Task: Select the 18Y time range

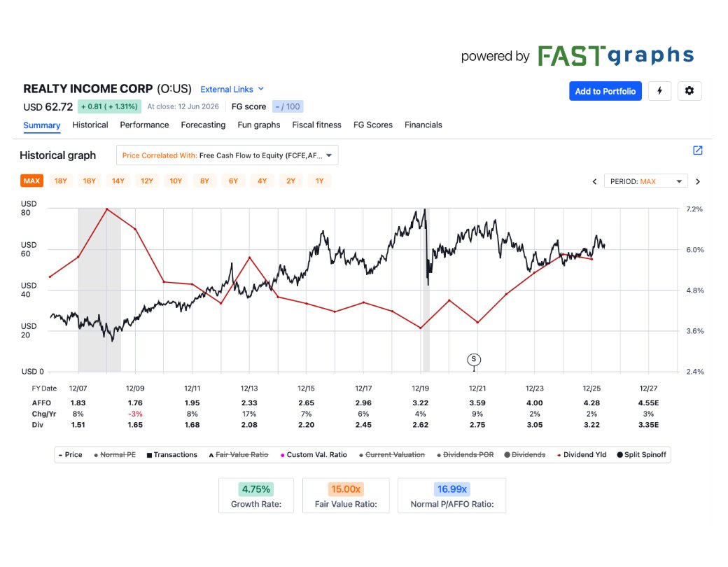Action: (61, 181)
